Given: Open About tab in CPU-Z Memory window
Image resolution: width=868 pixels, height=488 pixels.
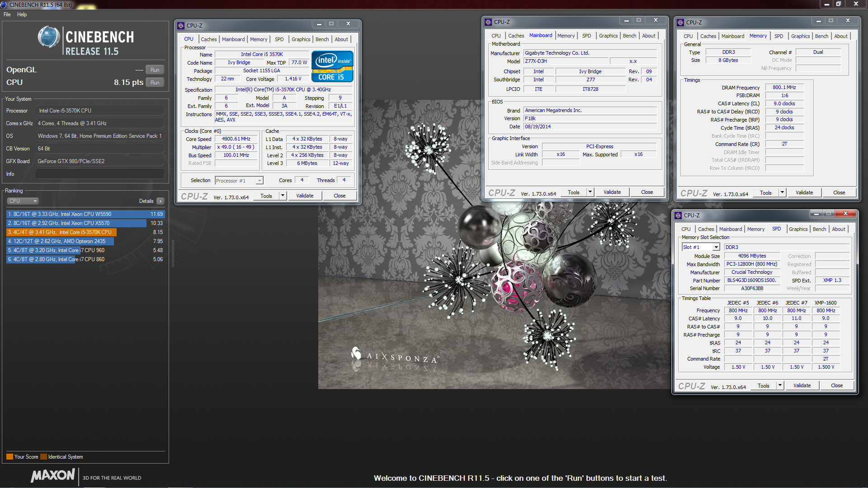Looking at the screenshot, I should pos(840,36).
